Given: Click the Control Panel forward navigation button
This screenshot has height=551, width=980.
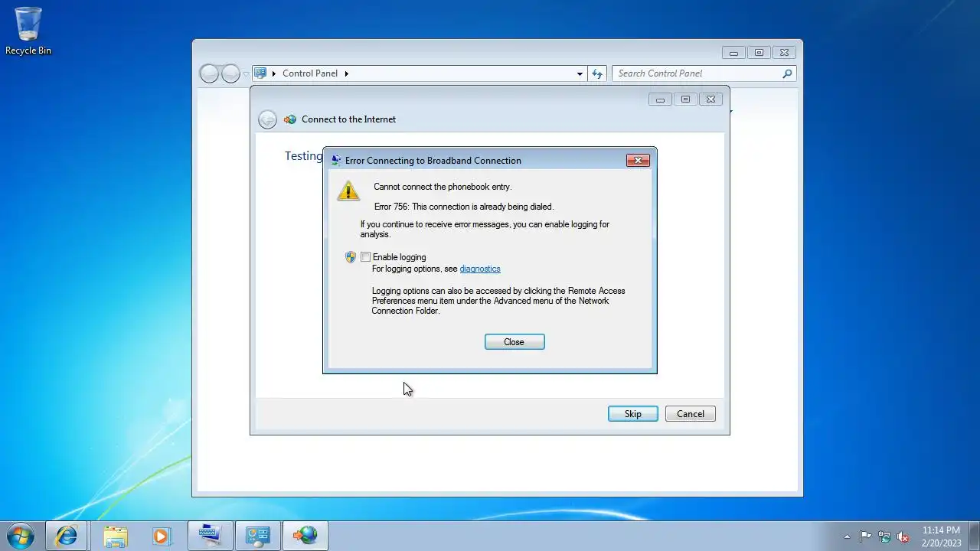Looking at the screenshot, I should pos(230,73).
